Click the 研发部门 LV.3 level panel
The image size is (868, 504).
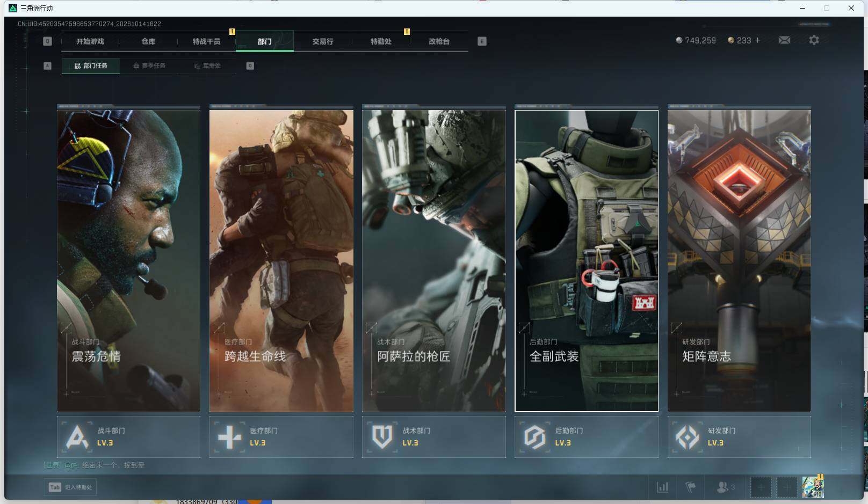tap(739, 437)
